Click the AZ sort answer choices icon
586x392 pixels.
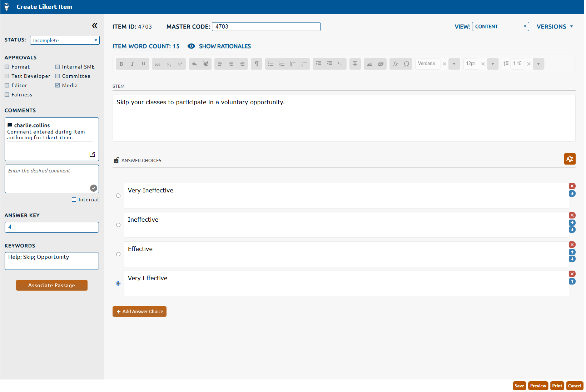570,159
